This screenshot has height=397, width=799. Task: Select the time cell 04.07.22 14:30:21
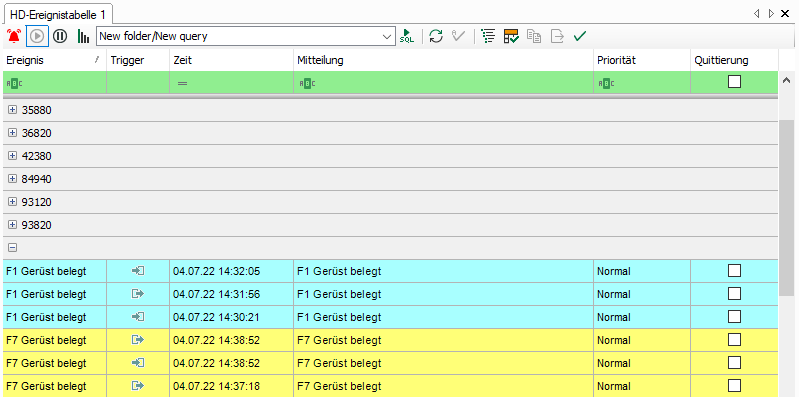point(231,317)
